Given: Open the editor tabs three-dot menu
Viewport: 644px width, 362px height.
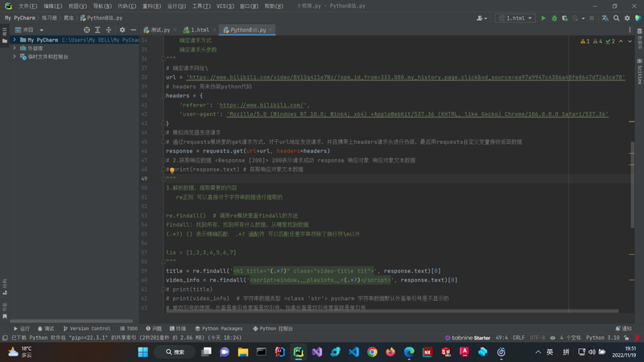Looking at the screenshot, I should click(x=630, y=30).
